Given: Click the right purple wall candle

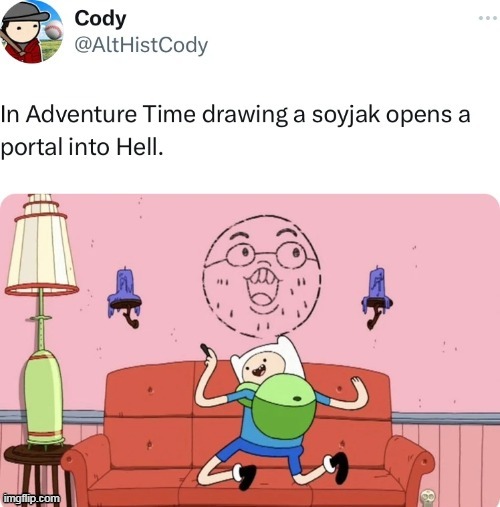Looking at the screenshot, I should pos(377,295).
